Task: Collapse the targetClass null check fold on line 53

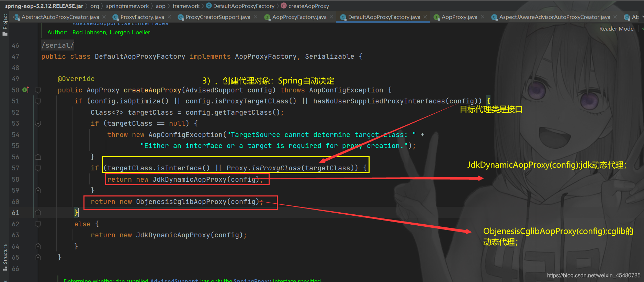Action: tap(38, 123)
